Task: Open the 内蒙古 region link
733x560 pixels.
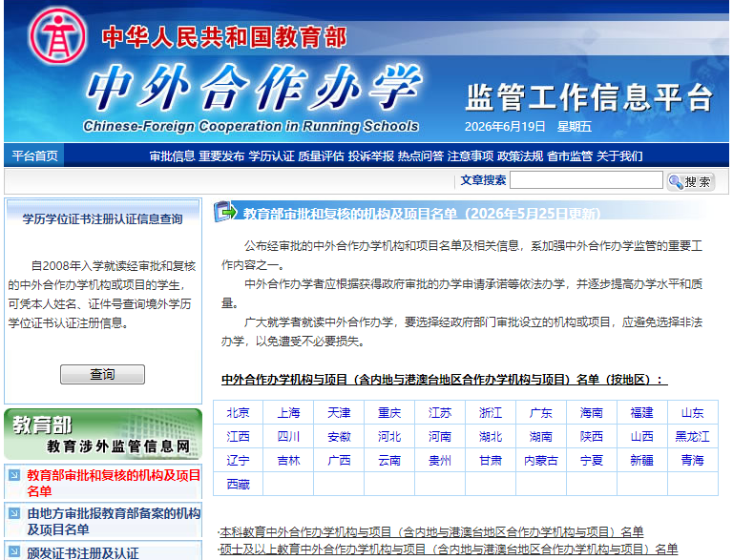Action: coord(541,461)
